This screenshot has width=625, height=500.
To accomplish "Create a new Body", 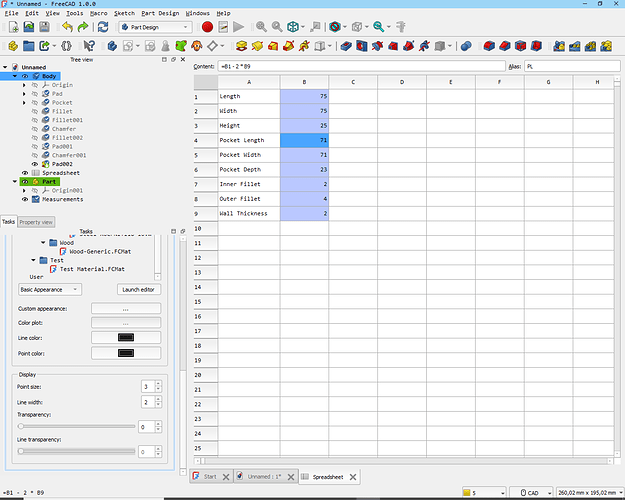I will (x=112, y=46).
